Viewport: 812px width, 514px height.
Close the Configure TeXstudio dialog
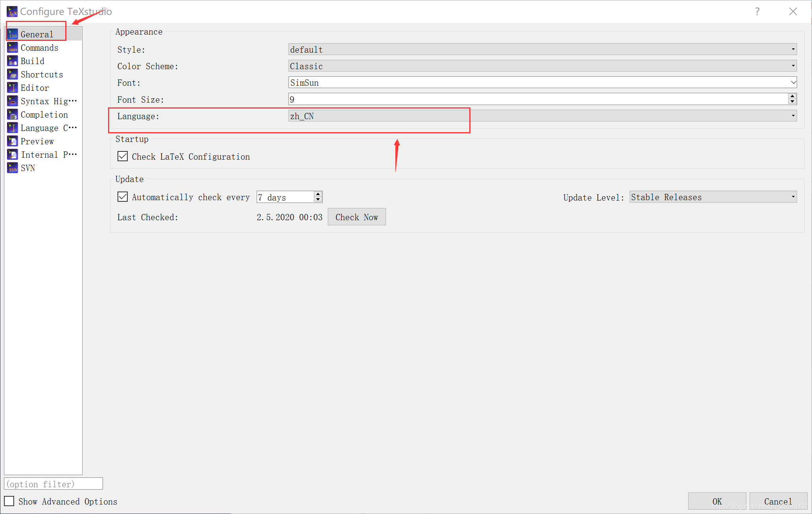click(x=793, y=12)
